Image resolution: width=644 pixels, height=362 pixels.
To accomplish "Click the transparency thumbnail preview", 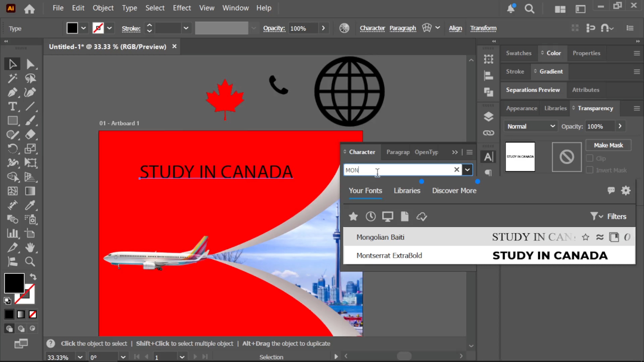I will tap(520, 157).
